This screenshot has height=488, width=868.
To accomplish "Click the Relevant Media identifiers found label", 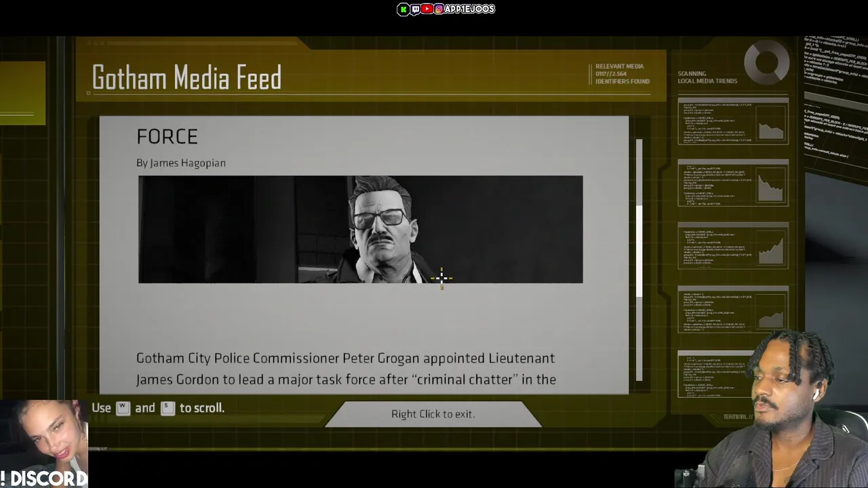I will pos(622,74).
